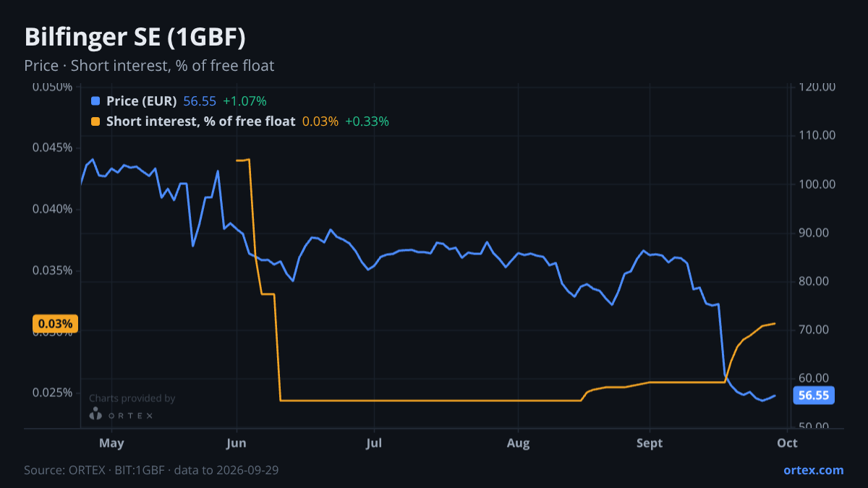Screen dimensions: 868x488
Task: Click the +1.07% price change value
Action: pos(244,101)
